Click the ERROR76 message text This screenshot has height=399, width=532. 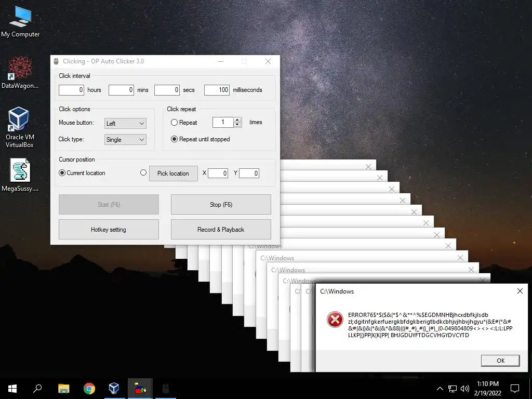[430, 325]
